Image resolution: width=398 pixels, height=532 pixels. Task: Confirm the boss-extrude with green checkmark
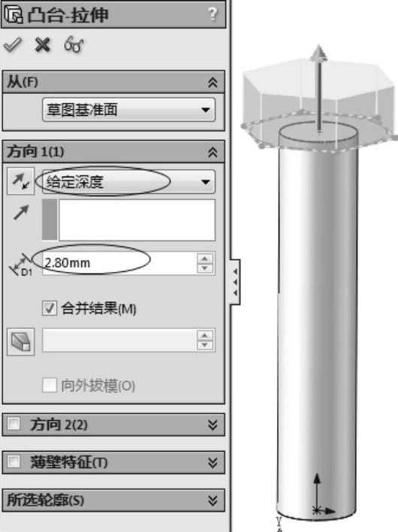(13, 44)
